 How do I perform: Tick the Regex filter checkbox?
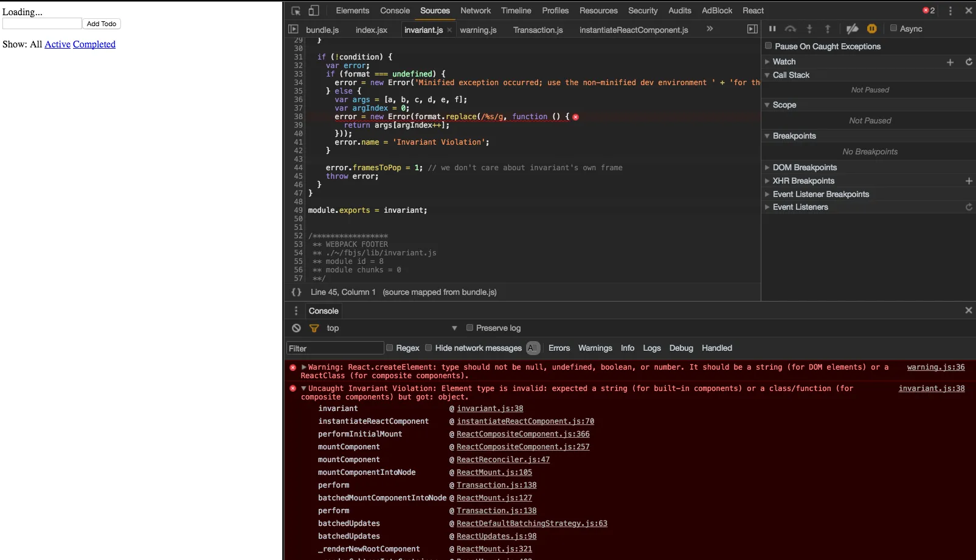(x=389, y=348)
